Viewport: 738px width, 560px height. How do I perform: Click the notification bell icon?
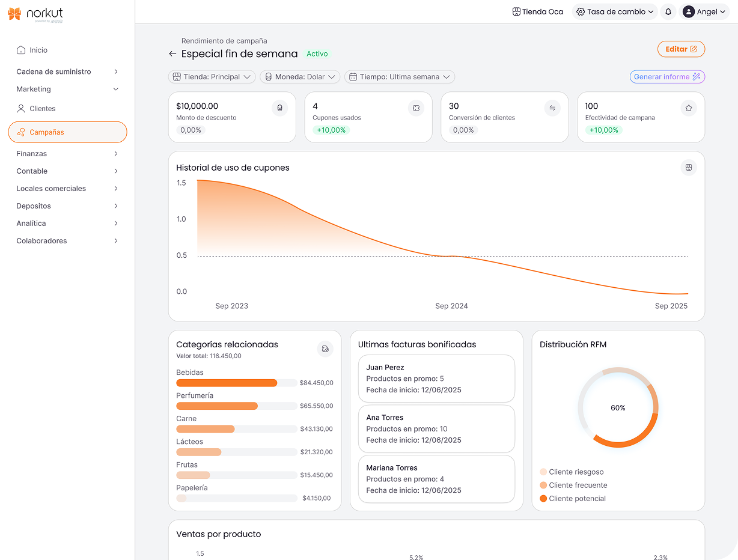point(668,12)
